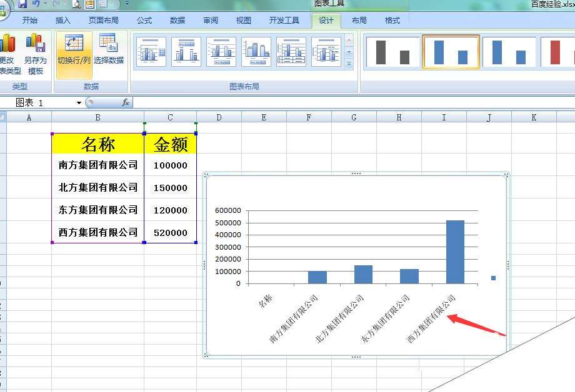The width and height of the screenshot is (575, 392).
Task: Choose the sixth chart layout thumbnail
Action: pyautogui.click(x=326, y=52)
